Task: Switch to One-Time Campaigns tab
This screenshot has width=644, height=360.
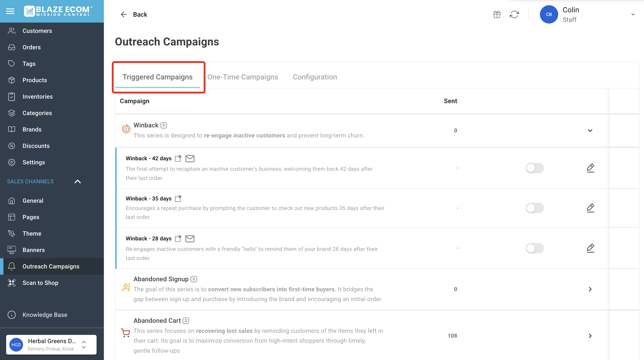Action: (x=242, y=77)
